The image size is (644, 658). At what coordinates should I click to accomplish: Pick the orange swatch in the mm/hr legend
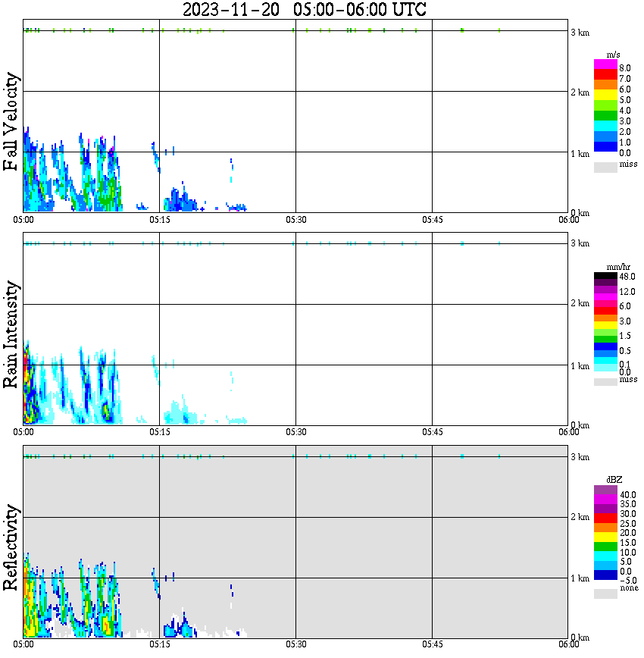coord(605,318)
